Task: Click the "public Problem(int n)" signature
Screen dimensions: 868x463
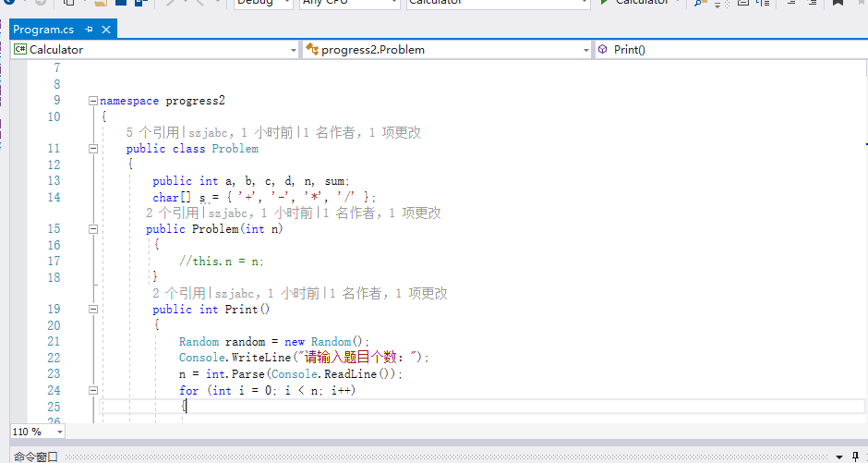Action: click(214, 229)
